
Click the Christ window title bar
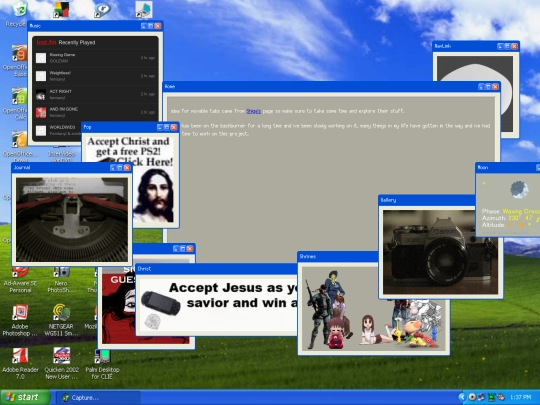[x=216, y=269]
